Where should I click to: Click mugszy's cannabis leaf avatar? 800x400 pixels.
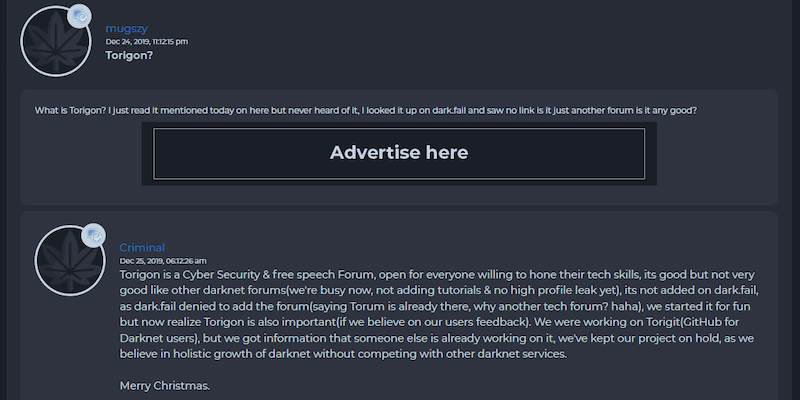click(56, 41)
